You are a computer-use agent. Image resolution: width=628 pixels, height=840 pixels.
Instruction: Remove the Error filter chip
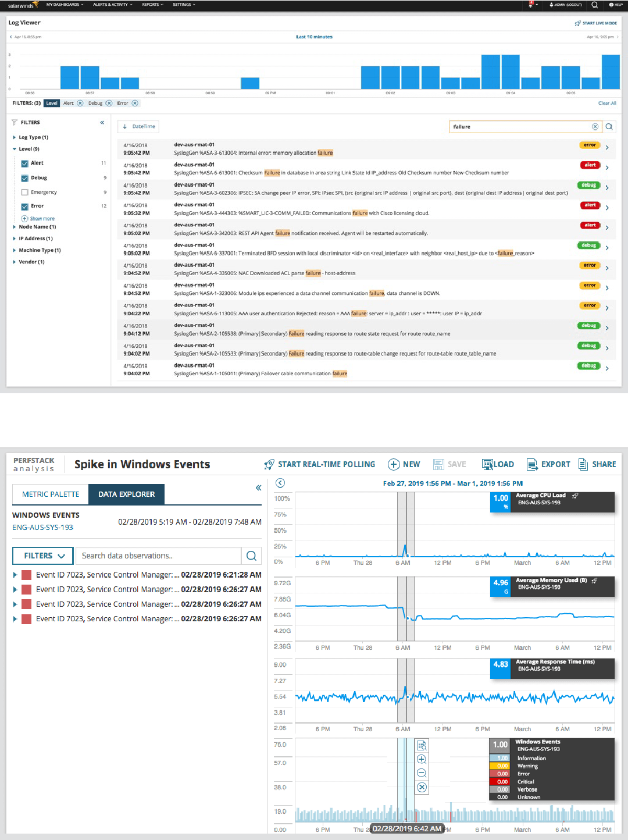pos(135,103)
